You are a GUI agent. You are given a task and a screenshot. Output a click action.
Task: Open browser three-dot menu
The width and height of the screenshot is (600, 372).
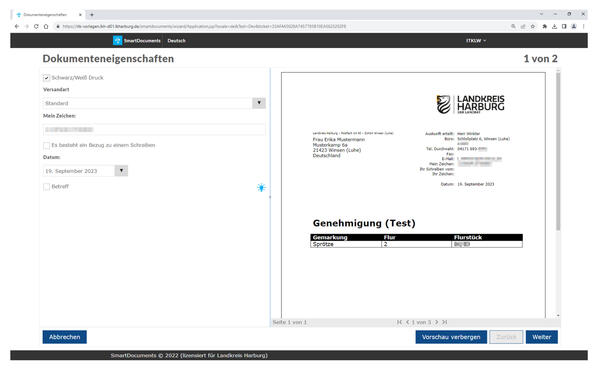584,26
